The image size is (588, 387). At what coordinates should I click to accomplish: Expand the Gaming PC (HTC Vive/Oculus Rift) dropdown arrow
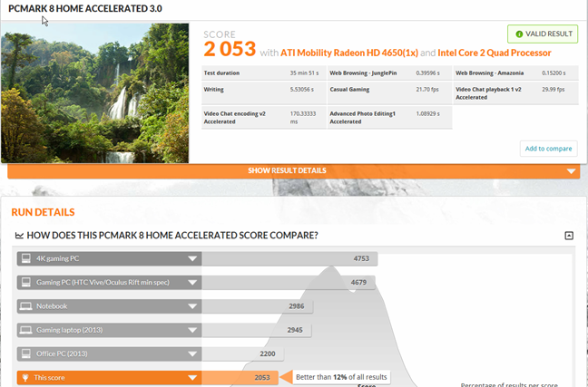point(192,283)
